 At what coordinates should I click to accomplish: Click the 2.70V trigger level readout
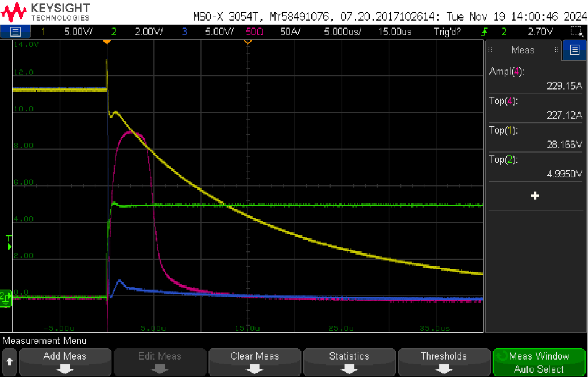(x=540, y=32)
